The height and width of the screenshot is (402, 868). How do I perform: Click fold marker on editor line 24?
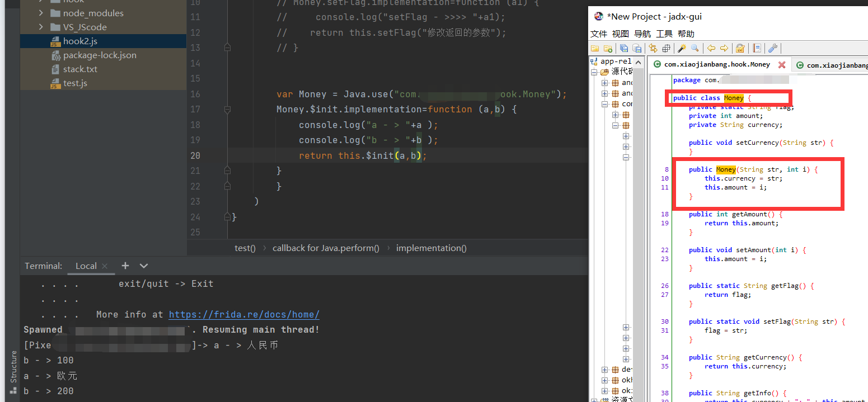(227, 217)
